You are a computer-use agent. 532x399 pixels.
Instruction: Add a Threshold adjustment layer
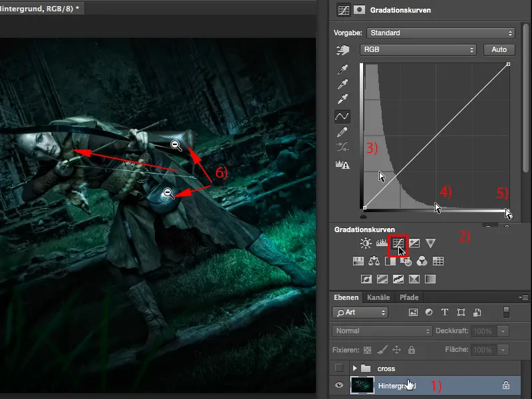pos(398,279)
